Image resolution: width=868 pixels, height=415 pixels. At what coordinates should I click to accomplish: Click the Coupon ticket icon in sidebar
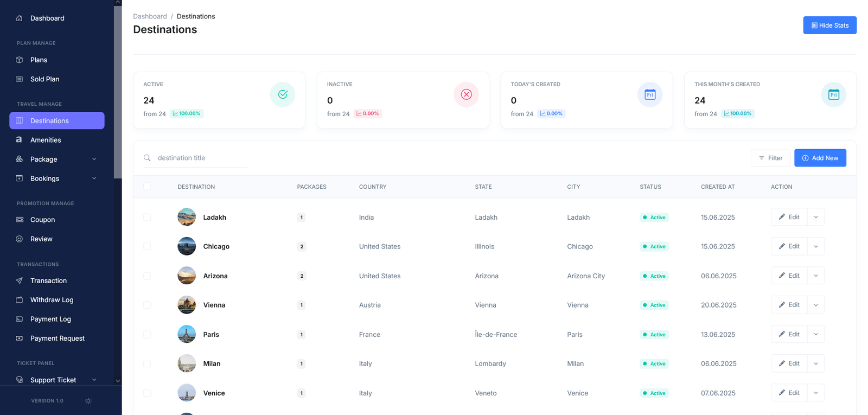pyautogui.click(x=20, y=220)
